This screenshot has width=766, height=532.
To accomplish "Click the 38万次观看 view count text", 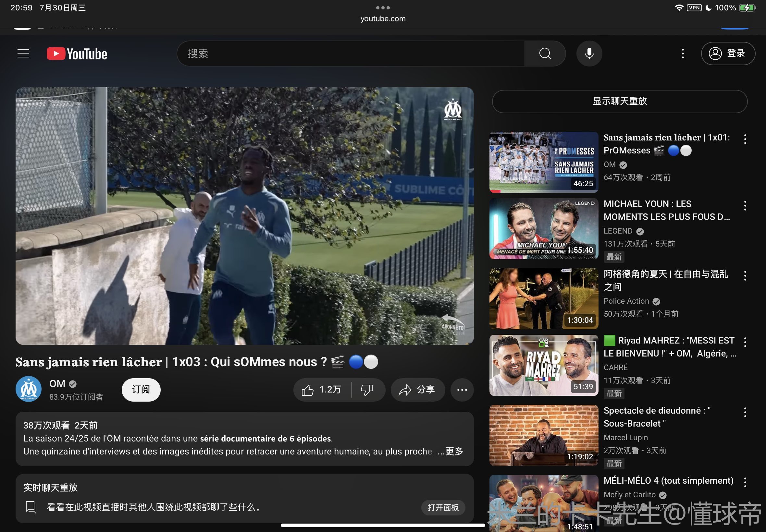I will (46, 425).
